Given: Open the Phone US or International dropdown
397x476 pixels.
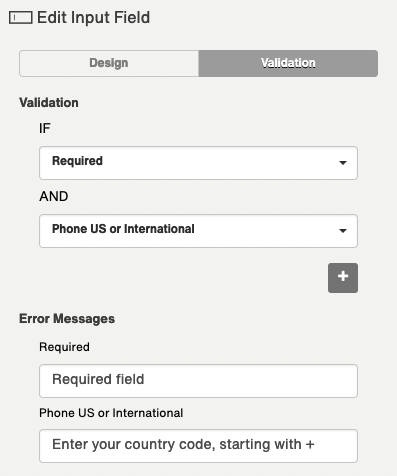Looking at the screenshot, I should [x=198, y=231].
